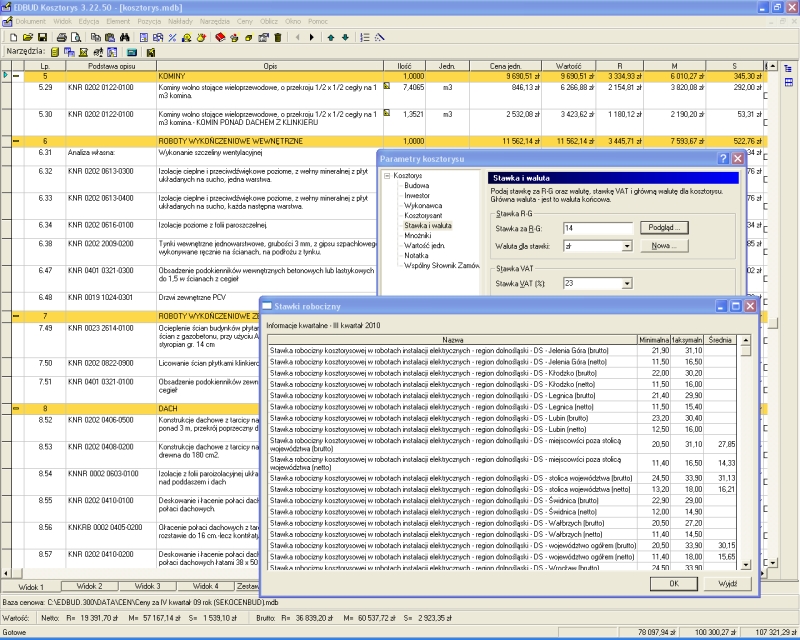Click Wyjdź to exit the rates dialog

coord(728,583)
